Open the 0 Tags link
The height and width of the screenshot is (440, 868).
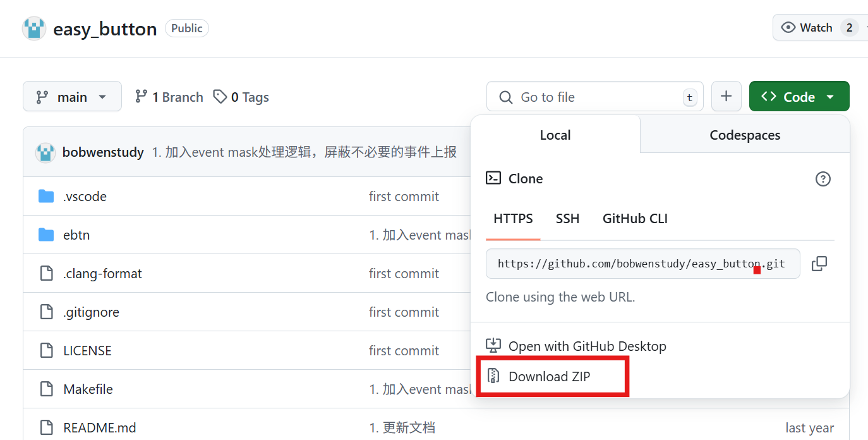click(x=241, y=97)
